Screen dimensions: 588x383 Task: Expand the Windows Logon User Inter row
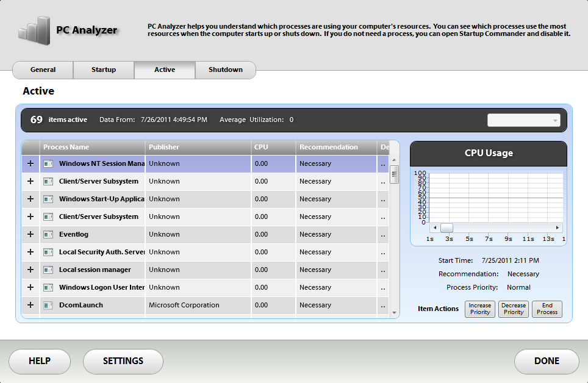click(x=30, y=287)
